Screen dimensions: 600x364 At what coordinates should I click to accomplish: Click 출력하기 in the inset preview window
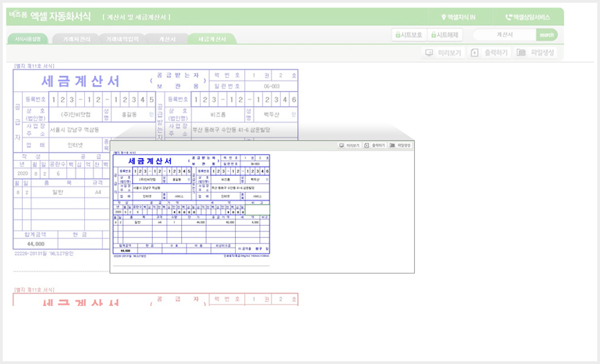point(375,146)
